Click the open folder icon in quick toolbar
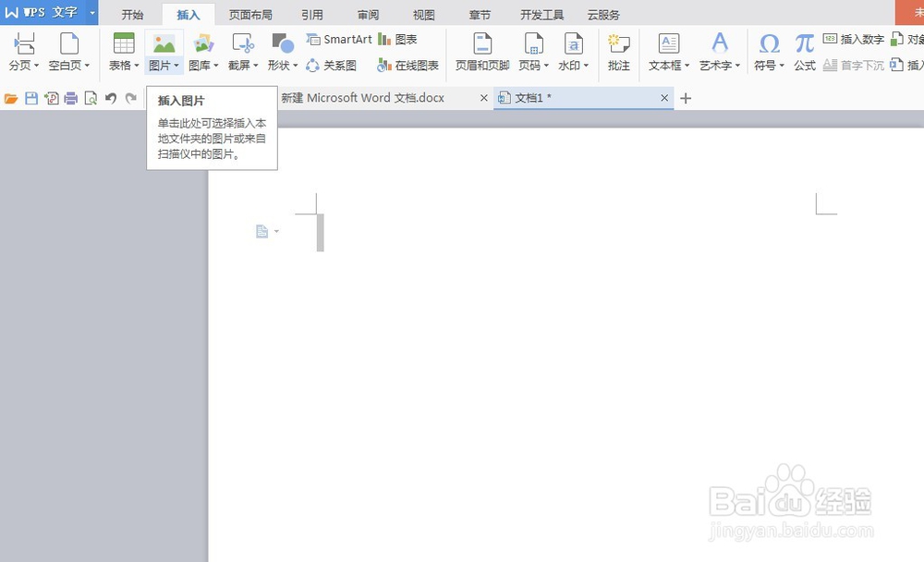 click(11, 99)
